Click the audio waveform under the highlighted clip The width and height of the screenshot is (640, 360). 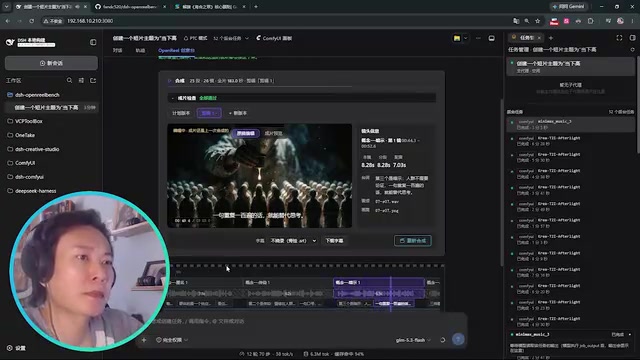coord(379,293)
